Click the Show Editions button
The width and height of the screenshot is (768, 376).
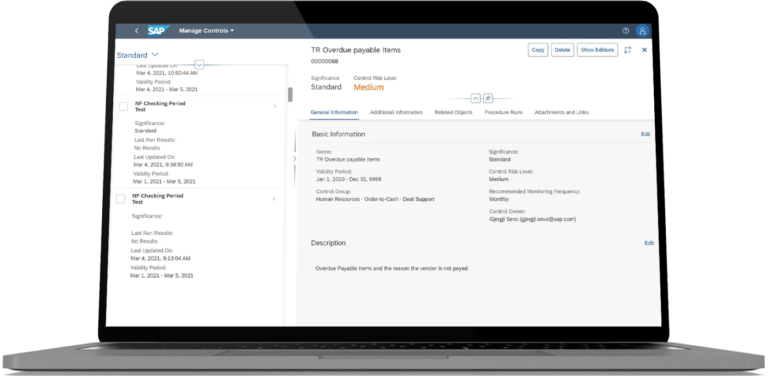point(597,50)
